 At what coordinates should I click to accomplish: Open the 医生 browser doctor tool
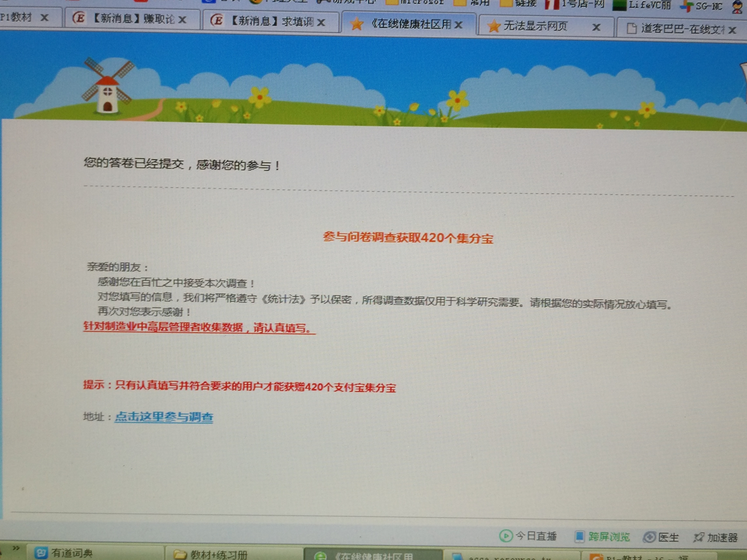point(661,537)
